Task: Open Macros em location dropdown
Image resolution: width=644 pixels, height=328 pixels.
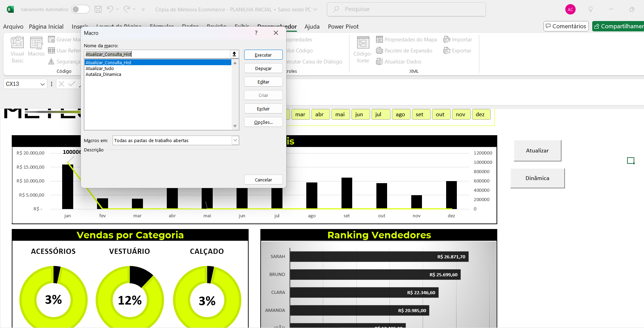Action: [x=235, y=140]
